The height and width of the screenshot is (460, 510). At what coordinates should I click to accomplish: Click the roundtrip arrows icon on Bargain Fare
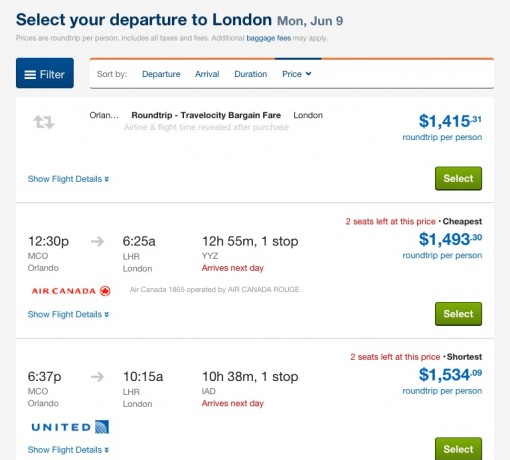[x=44, y=122]
